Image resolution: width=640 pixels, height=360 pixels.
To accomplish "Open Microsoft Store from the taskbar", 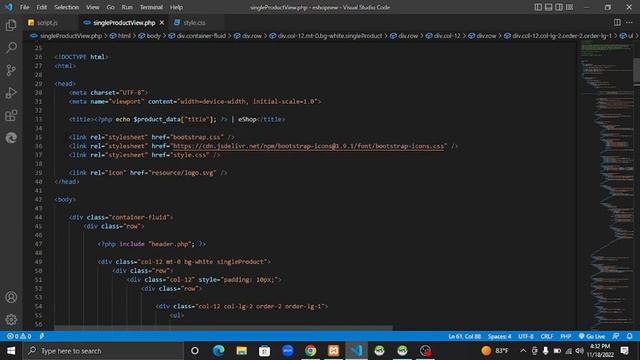I will tap(264, 351).
